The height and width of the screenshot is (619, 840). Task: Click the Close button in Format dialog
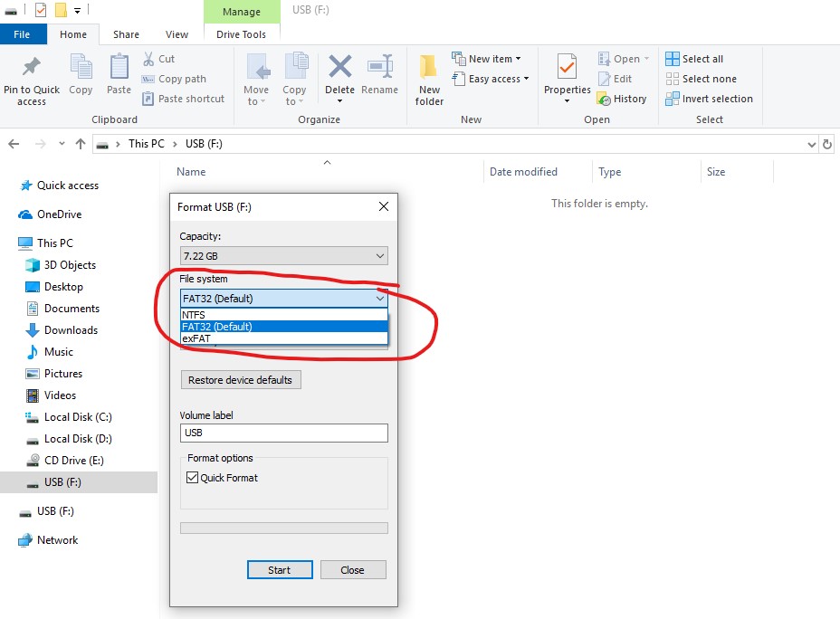point(353,570)
